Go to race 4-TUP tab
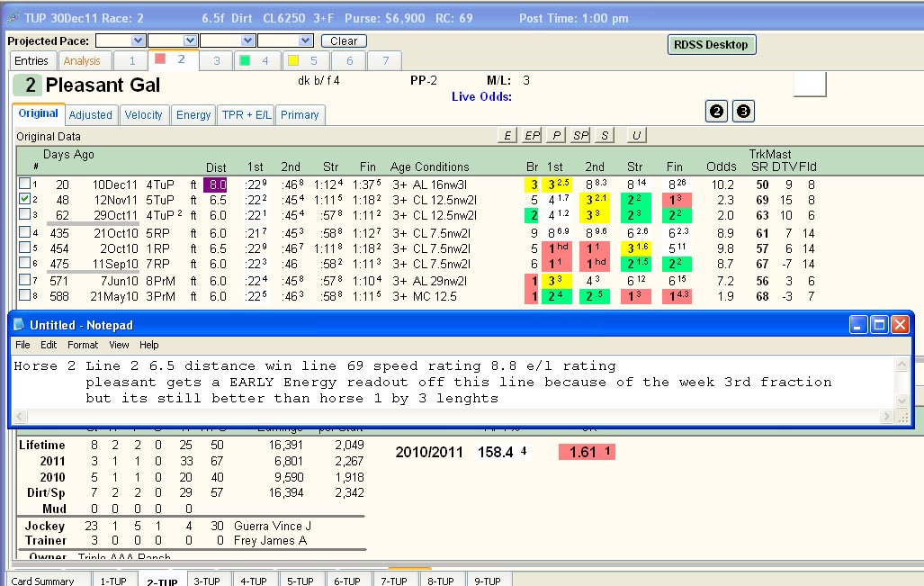The width and height of the screenshot is (924, 586). tap(254, 580)
